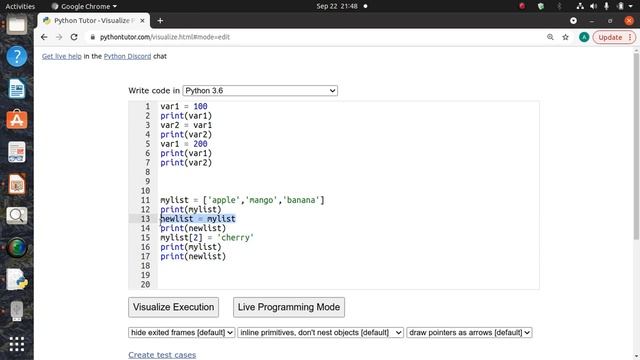The image size is (640, 360).
Task: Click the mylist[2] = 'cherry' line
Action: (207, 238)
